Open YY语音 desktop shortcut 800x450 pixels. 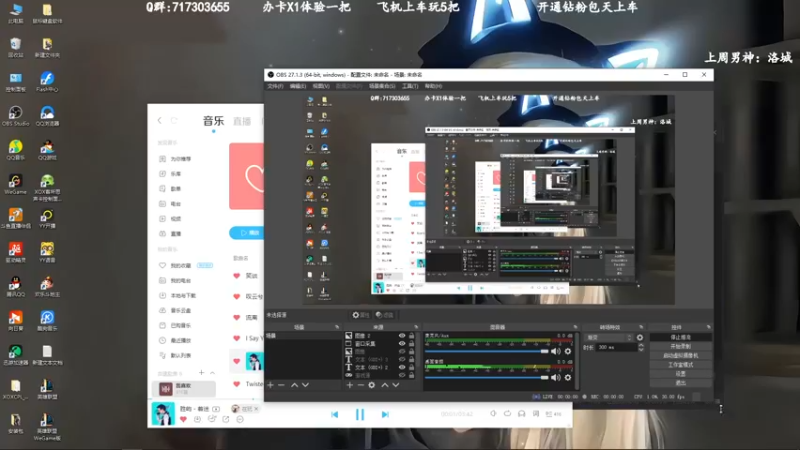(x=47, y=253)
